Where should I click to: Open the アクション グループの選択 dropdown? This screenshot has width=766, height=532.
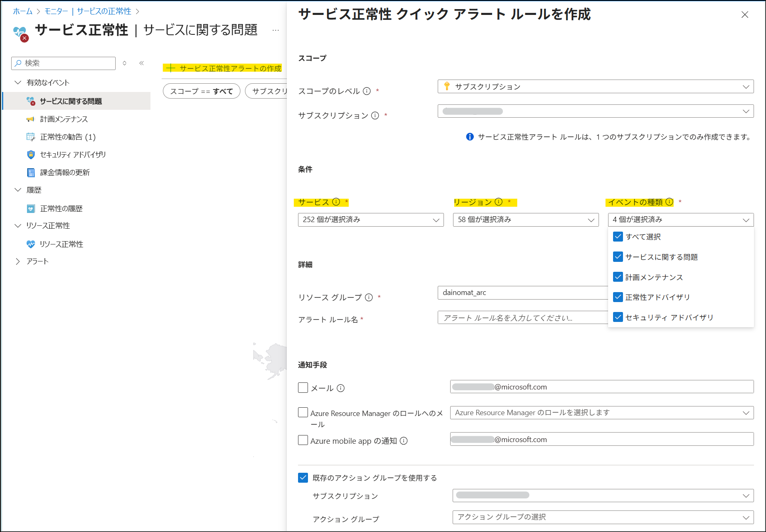click(603, 517)
